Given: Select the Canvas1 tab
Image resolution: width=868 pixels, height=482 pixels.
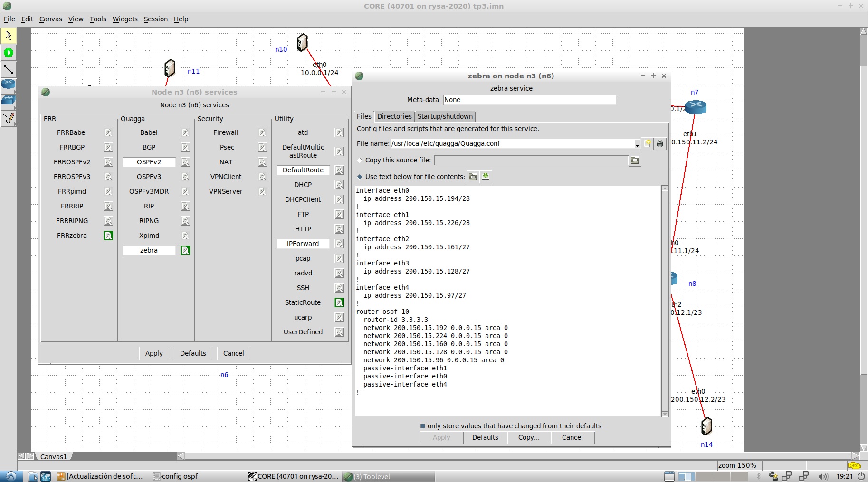Looking at the screenshot, I should [53, 456].
